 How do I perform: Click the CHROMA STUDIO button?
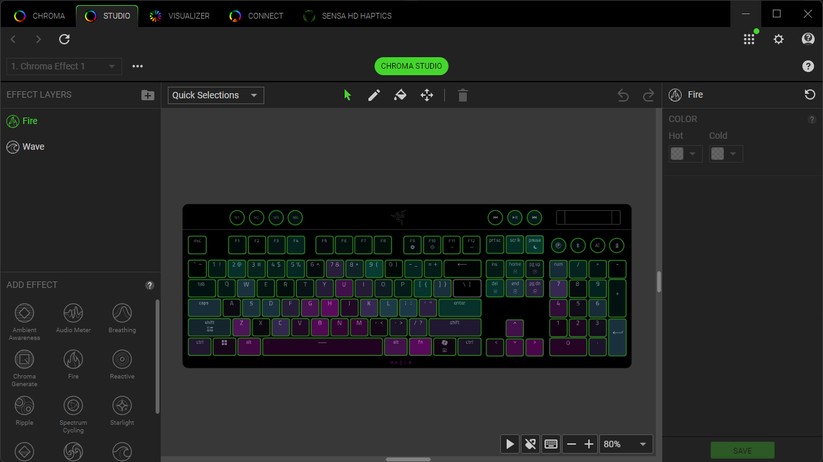[411, 66]
